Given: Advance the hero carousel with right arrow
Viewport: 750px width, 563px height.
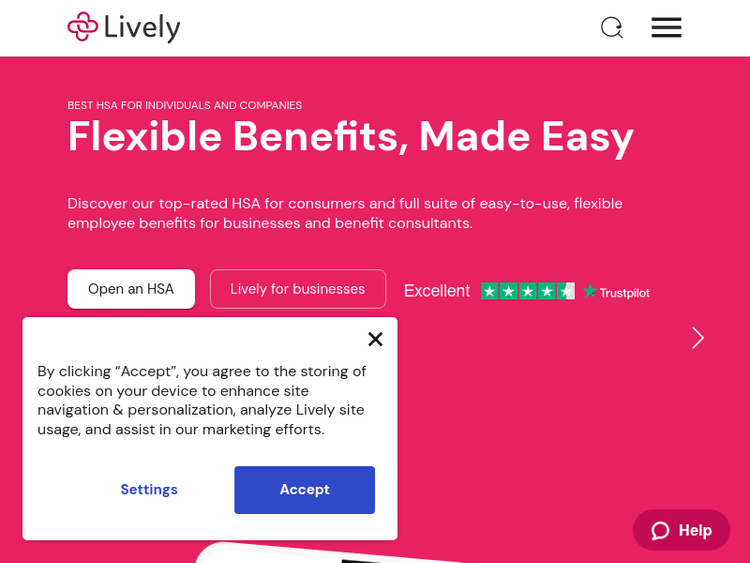Looking at the screenshot, I should [x=698, y=338].
